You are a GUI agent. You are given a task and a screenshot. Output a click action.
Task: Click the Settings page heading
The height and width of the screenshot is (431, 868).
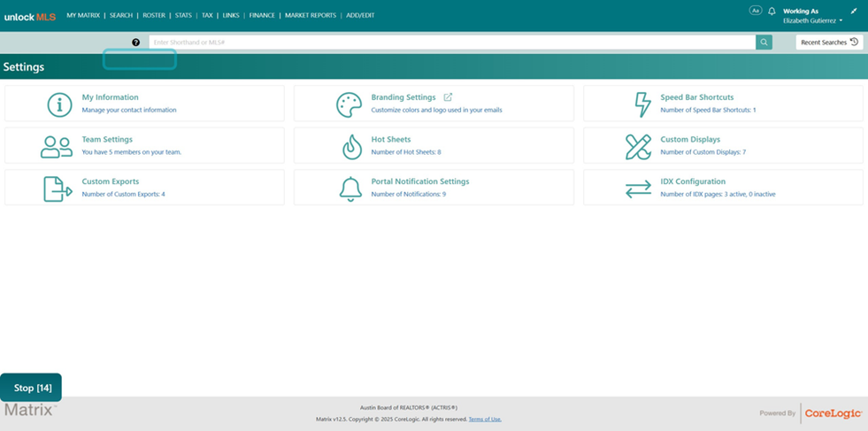[x=24, y=67]
